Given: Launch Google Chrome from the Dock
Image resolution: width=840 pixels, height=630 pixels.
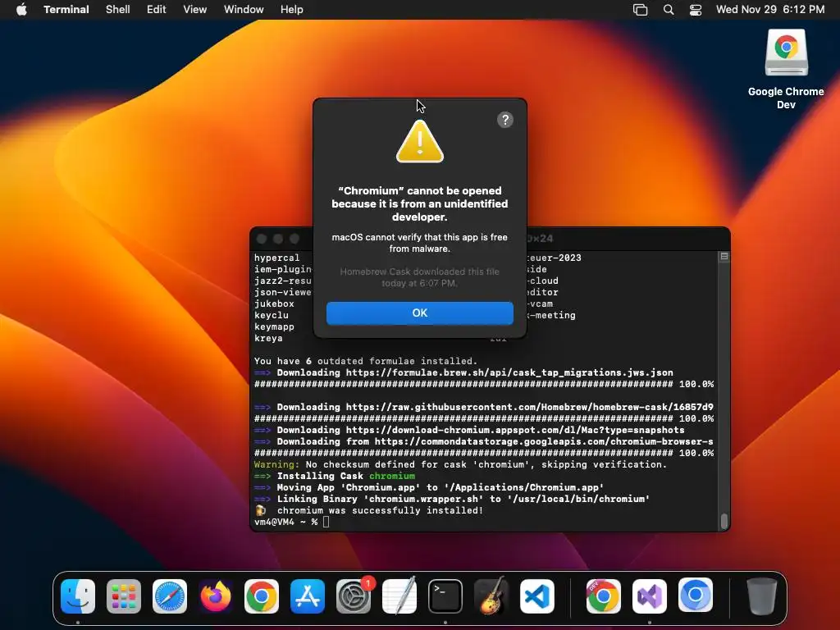Looking at the screenshot, I should [x=262, y=596].
